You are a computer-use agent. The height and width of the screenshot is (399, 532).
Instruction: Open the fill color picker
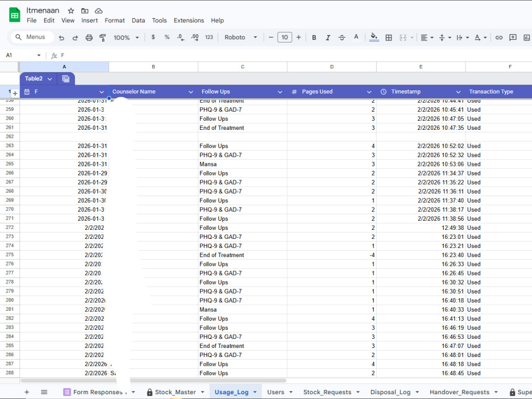[x=374, y=37]
